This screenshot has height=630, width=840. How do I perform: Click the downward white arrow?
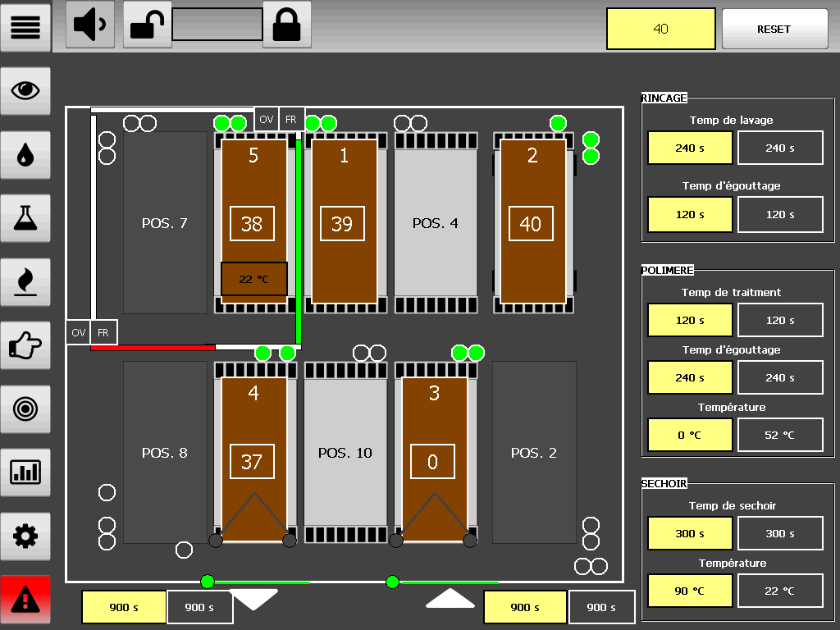[253, 599]
